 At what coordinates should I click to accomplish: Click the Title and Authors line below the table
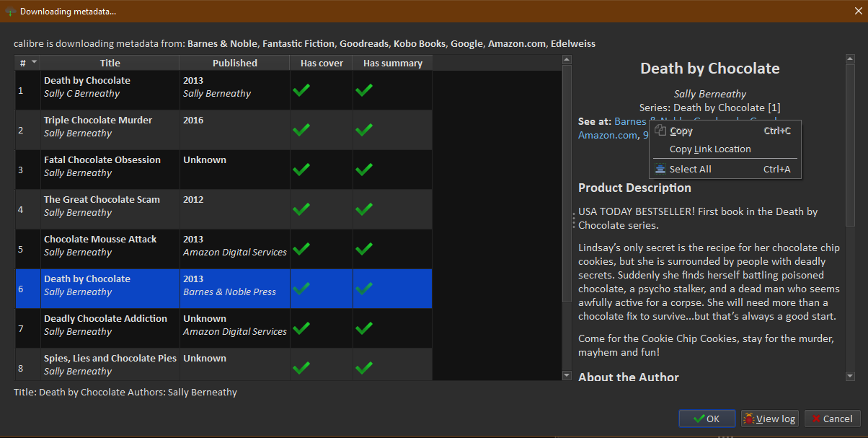click(x=125, y=393)
